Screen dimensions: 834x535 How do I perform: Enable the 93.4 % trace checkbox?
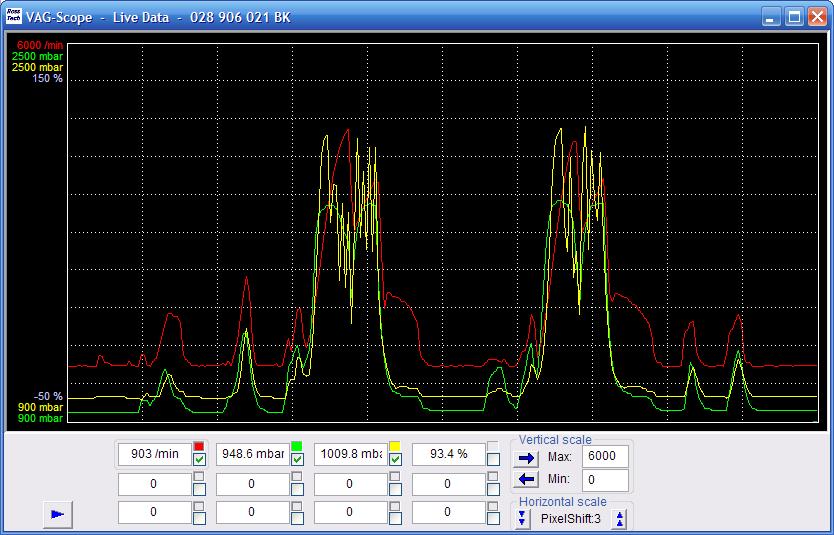point(493,460)
